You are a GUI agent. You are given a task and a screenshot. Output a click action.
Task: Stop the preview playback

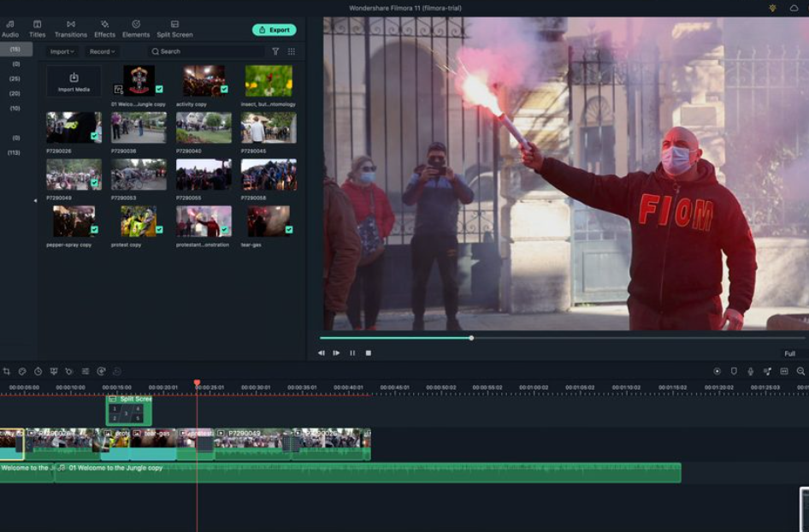pos(369,353)
